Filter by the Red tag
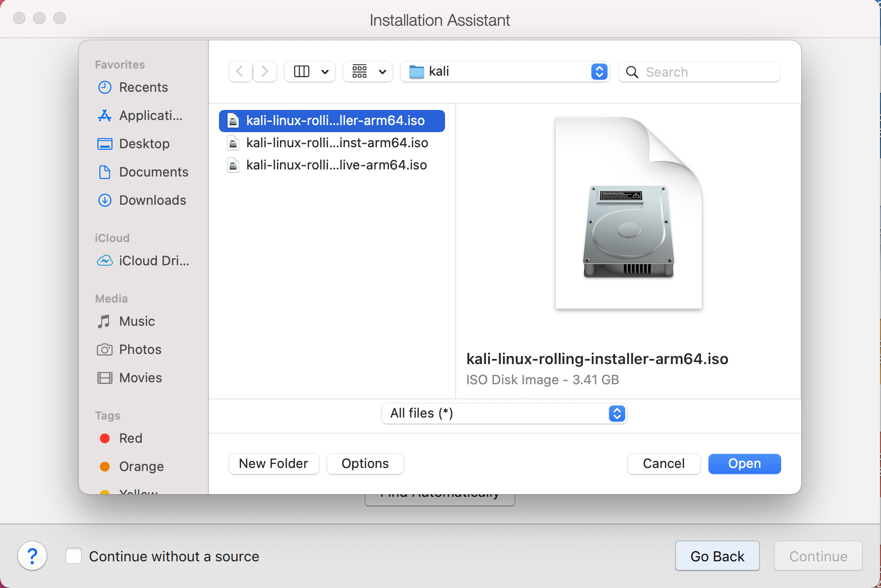 pyautogui.click(x=130, y=438)
